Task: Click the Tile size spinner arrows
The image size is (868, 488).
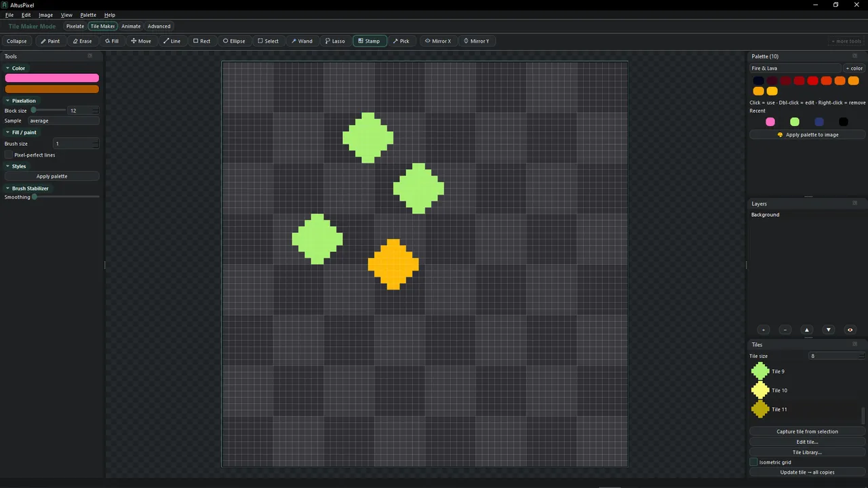Action: click(862, 356)
